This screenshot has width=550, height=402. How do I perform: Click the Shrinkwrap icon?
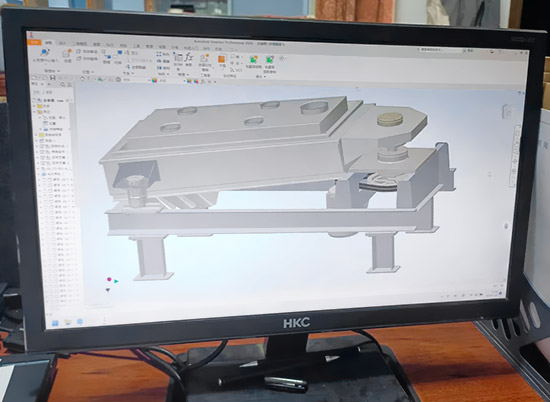pyautogui.click(x=253, y=60)
